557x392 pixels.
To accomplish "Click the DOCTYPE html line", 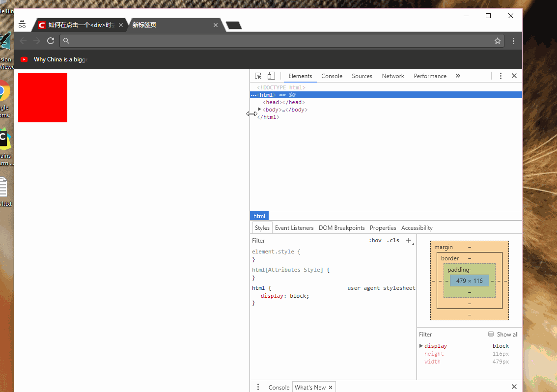I will point(281,87).
